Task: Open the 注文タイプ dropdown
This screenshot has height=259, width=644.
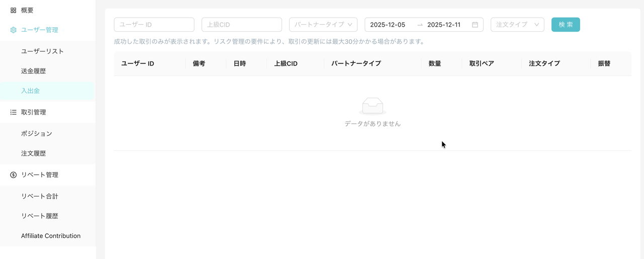Action: (517, 25)
